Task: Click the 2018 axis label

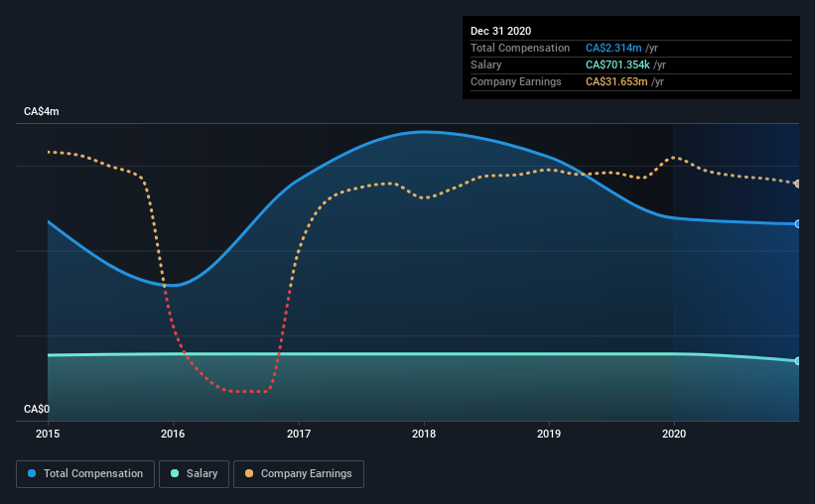Action: (424, 434)
